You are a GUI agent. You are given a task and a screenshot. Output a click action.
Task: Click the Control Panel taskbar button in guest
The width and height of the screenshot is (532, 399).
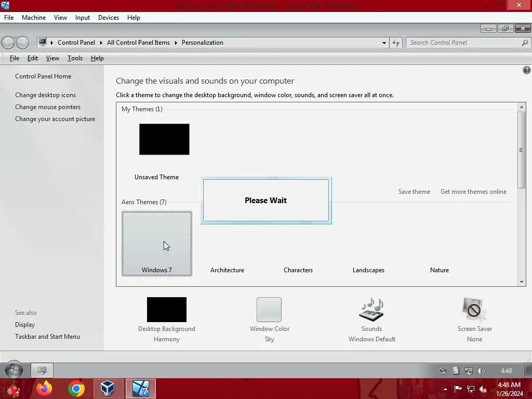42,370
